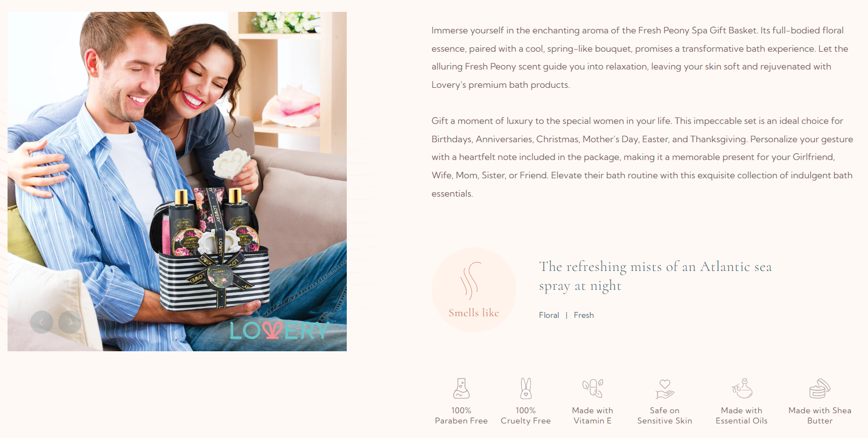
Task: Click the next image arrow on the photo
Action: coord(70,322)
